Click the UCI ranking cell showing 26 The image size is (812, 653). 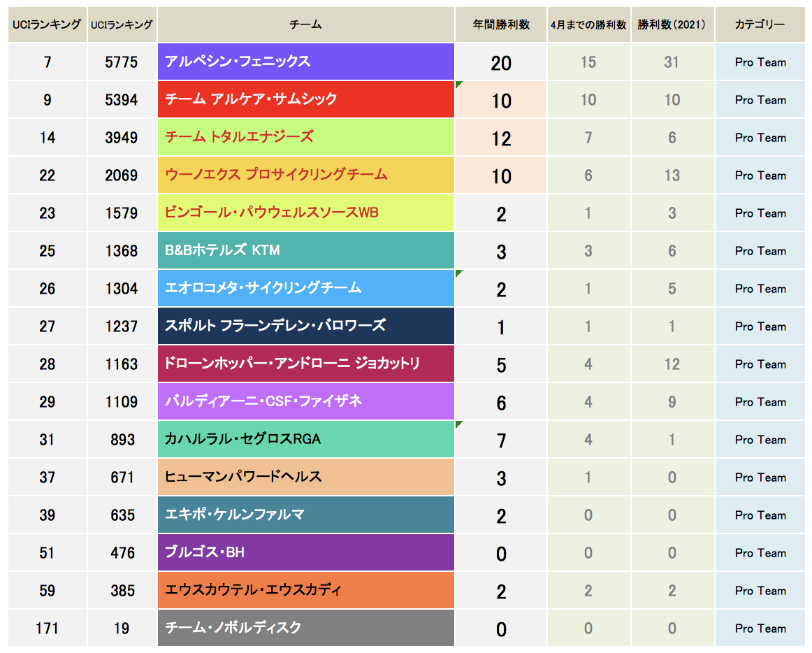click(47, 289)
